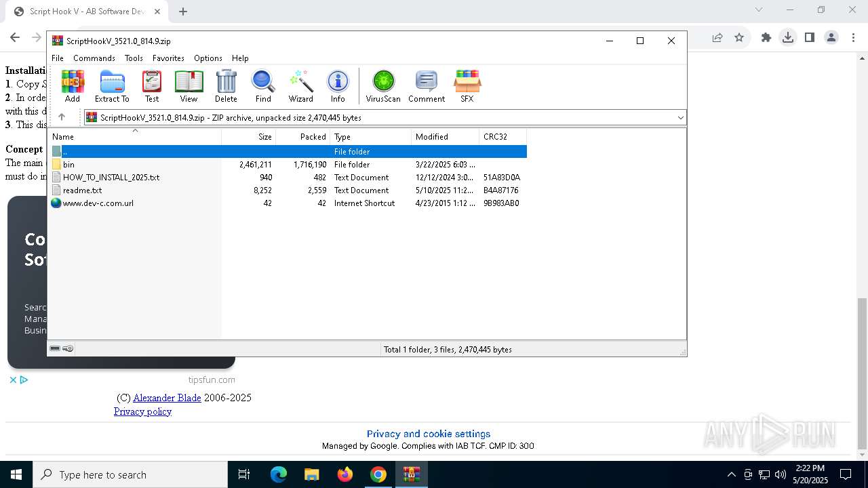
Task: Click the Test archive icon
Action: click(x=152, y=86)
